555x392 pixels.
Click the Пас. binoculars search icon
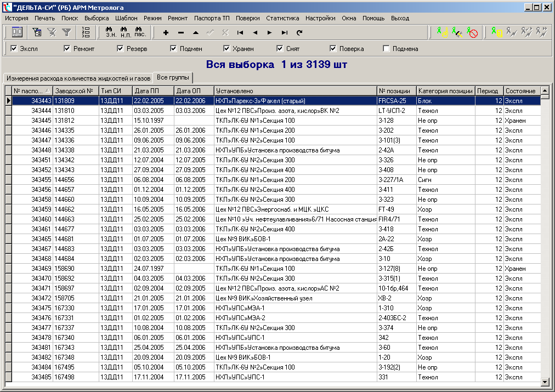point(140,32)
